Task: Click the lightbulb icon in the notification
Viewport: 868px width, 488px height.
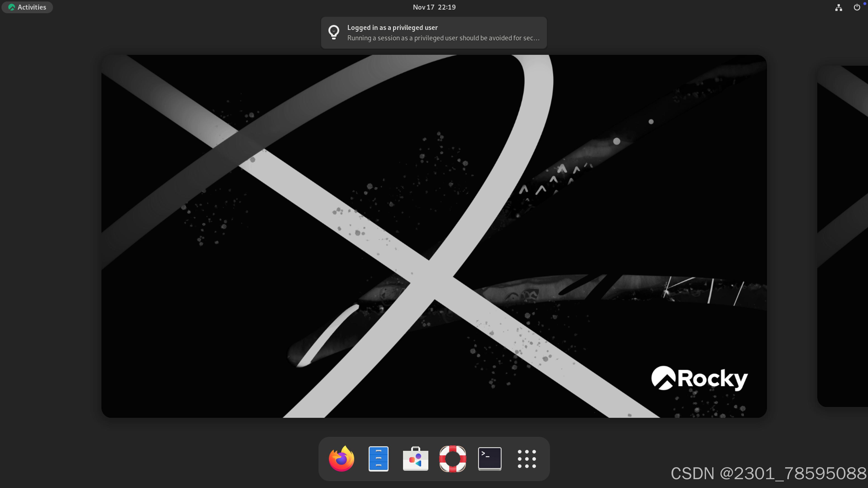Action: click(334, 32)
